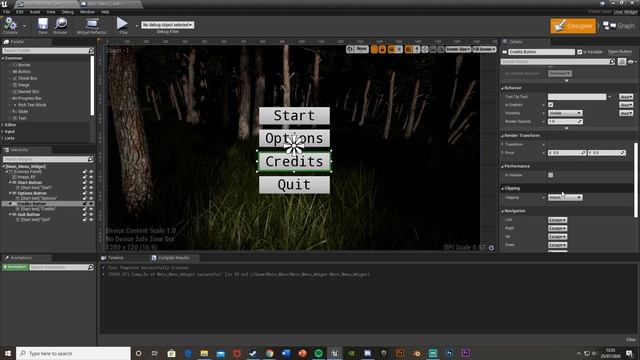The image size is (640, 360).
Task: Select Progress Bar widget in palette
Action: [x=29, y=98]
